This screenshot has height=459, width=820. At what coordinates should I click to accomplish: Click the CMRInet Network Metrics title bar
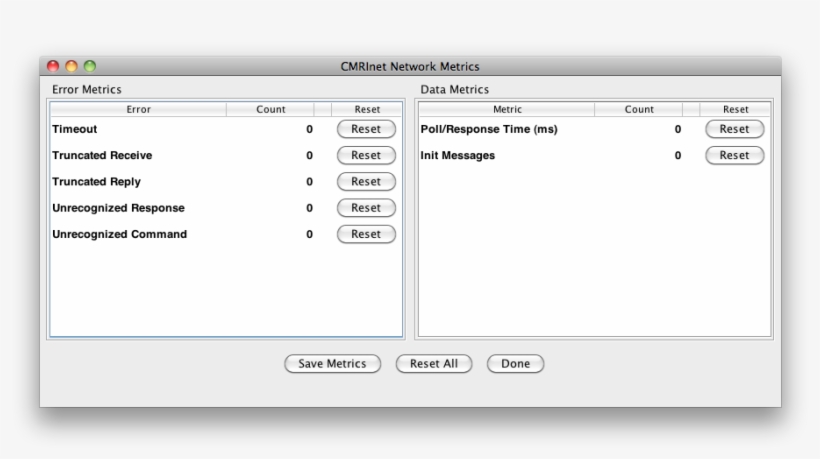pos(410,66)
